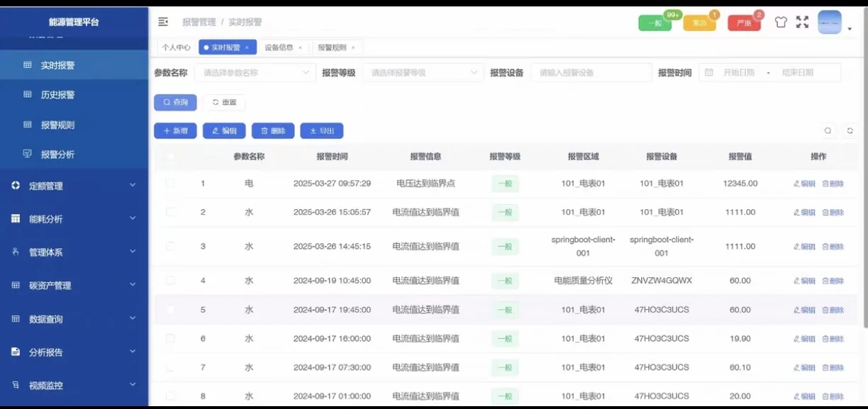Viewport: 868px width, 409px height.
Task: Refresh the alarm table with the refresh icon
Action: 848,130
